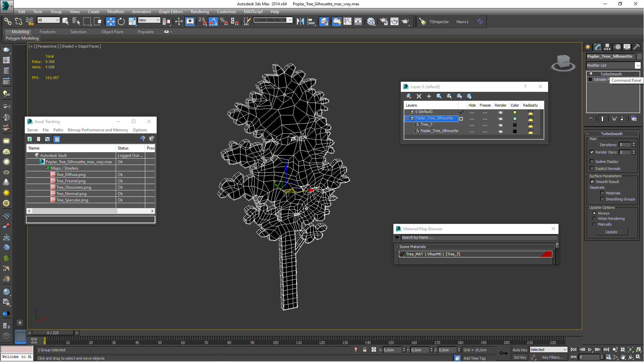Check Separate by Smoothing Groups
644x362 pixels.
pos(602,199)
